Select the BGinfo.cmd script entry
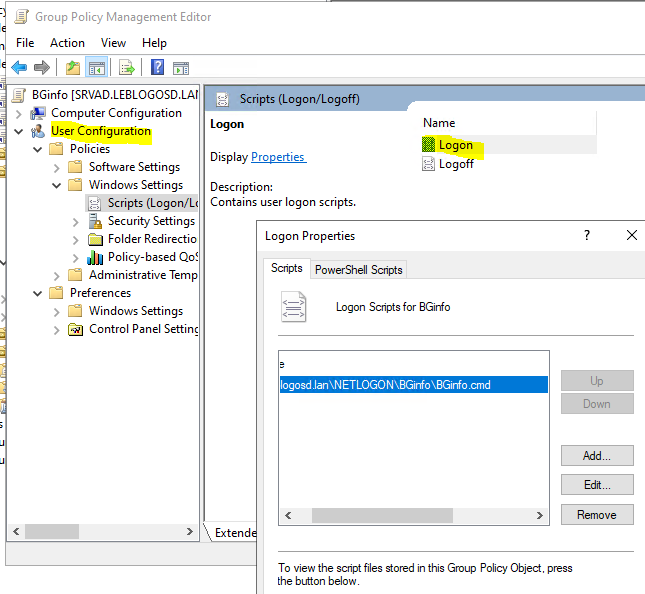This screenshot has height=594, width=645. pyautogui.click(x=414, y=385)
